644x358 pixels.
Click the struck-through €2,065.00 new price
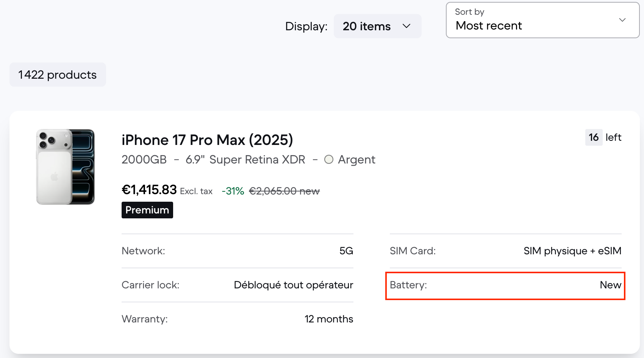pos(284,191)
